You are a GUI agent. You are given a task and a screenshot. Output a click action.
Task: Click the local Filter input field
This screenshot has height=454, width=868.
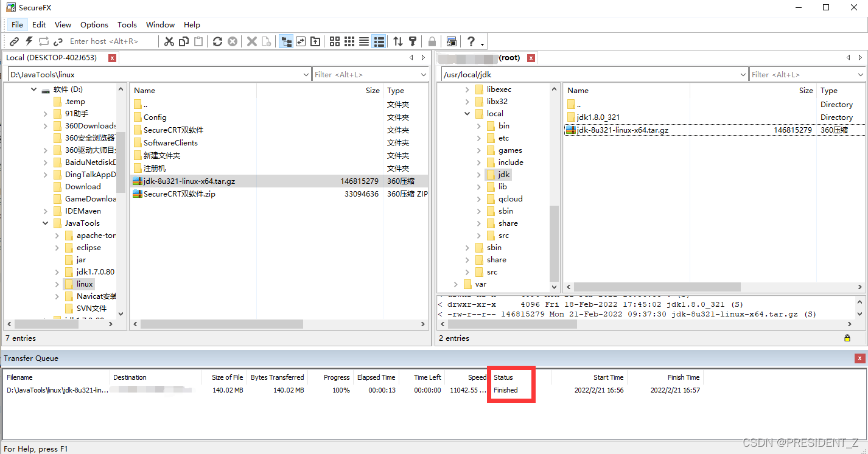pyautogui.click(x=366, y=75)
